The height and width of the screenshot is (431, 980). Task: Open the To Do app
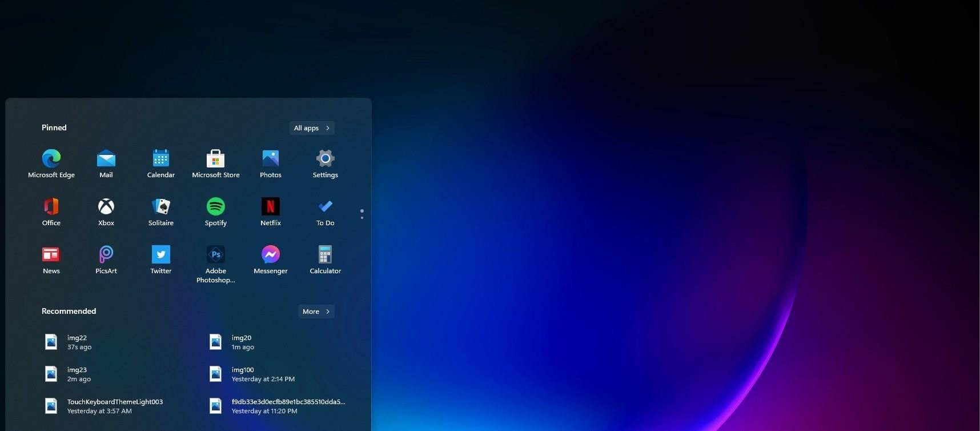tap(326, 211)
